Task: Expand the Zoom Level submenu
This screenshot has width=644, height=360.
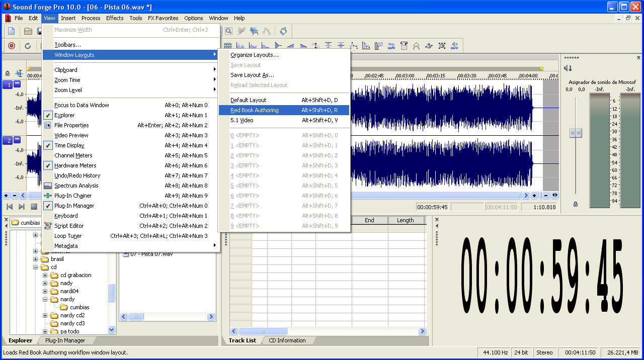Action: pos(68,90)
